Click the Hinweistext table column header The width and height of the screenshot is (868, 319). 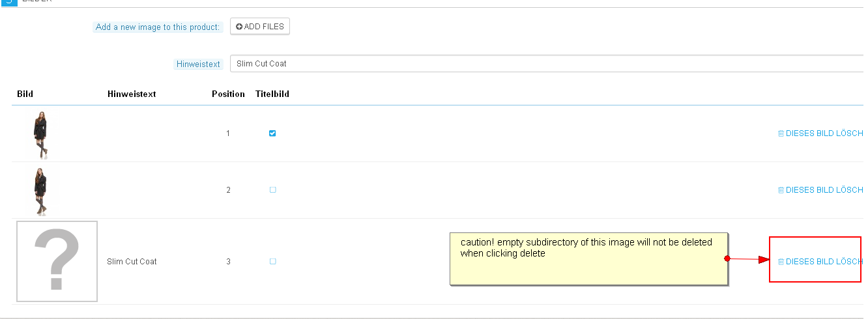click(132, 94)
